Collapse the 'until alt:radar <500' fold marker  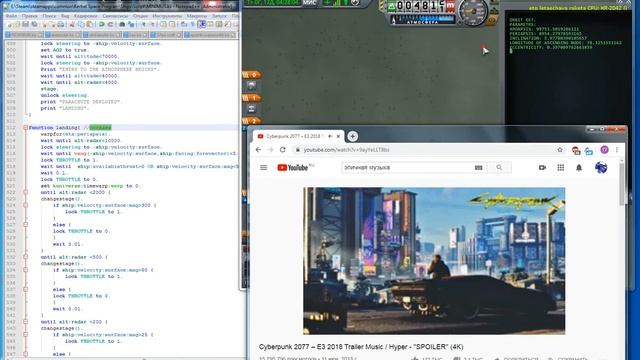pos(26,257)
